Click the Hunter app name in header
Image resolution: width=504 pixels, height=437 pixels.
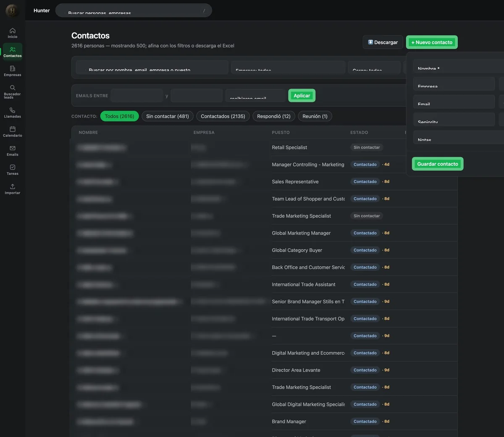coord(42,10)
